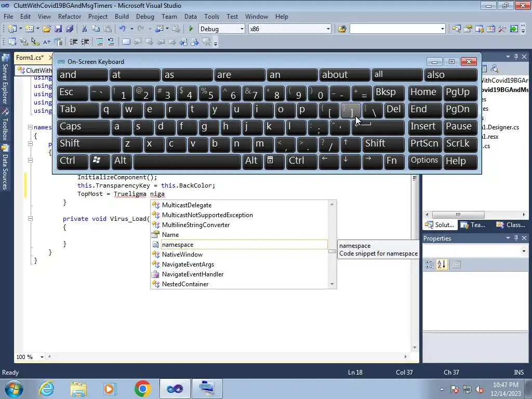This screenshot has height=399, width=532.
Task: Toggle the Fn key on On-Screen Keyboard
Action: click(x=394, y=162)
